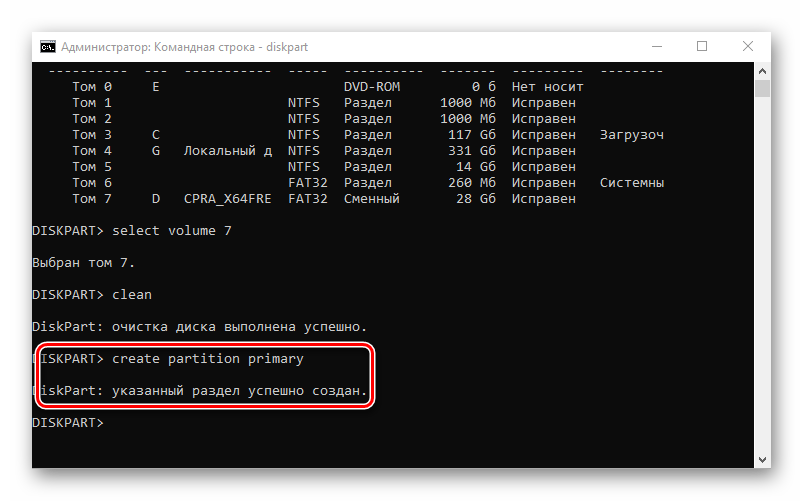Click 'Локальный д' label in Том 4 row
Screen dimensions: 803x501
pyautogui.click(x=228, y=151)
